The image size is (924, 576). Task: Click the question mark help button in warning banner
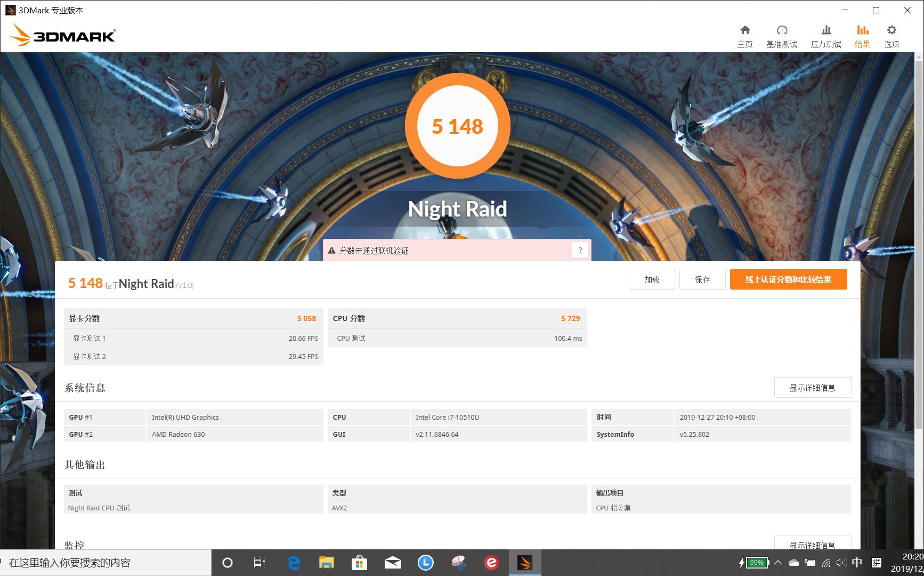coord(580,250)
